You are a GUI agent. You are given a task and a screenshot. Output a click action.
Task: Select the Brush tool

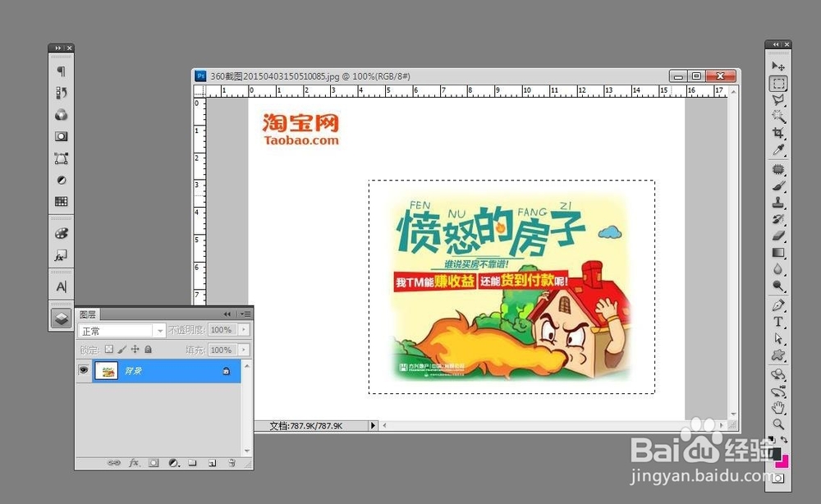point(778,186)
